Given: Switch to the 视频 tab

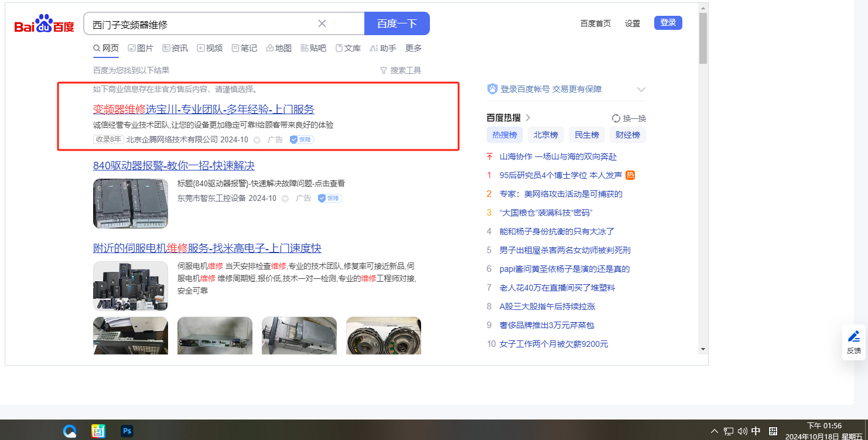Looking at the screenshot, I should (x=210, y=48).
